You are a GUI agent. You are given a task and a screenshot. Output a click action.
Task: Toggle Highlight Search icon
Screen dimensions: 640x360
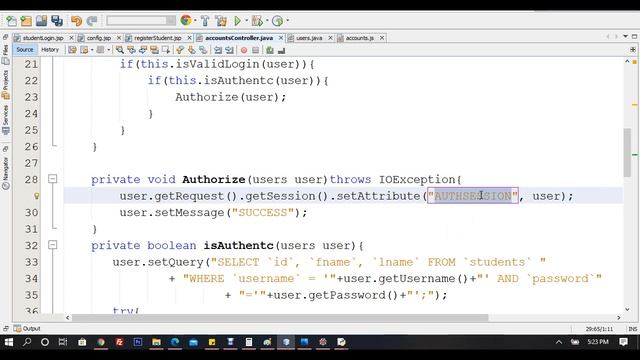pyautogui.click(x=154, y=50)
